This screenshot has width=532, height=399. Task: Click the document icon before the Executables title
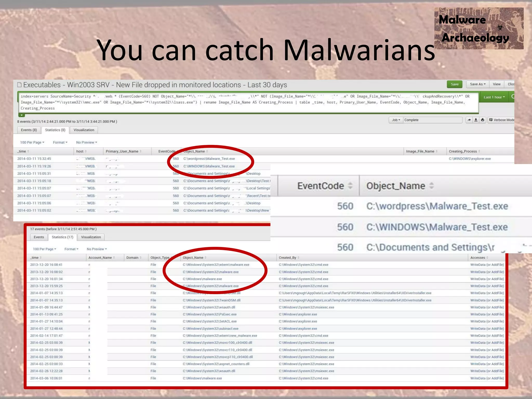(19, 85)
